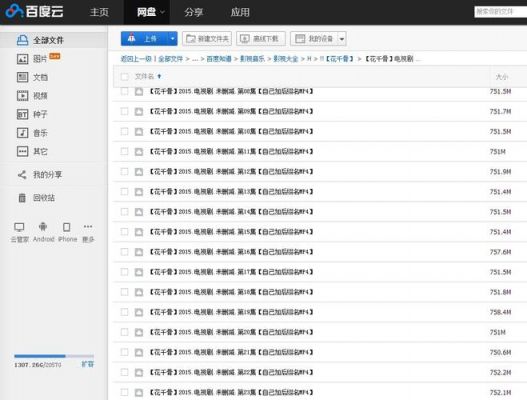This screenshot has width=527, height=400.
Task: Check the box for episode 第15集
Action: [x=125, y=232]
